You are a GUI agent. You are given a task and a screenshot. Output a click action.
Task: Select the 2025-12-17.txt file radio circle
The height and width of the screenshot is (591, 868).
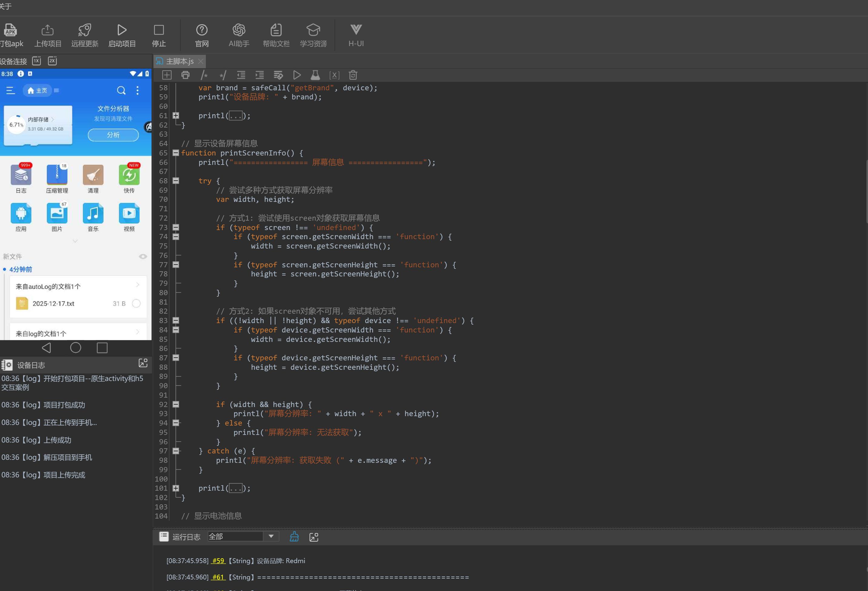(x=136, y=303)
